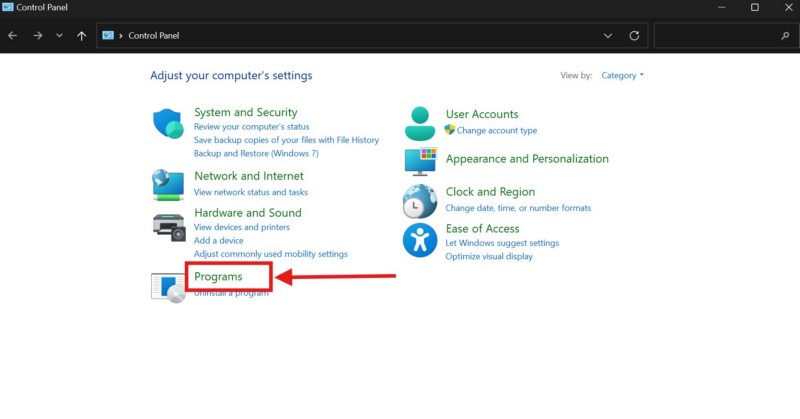Click the System and Security shield icon
The image size is (800, 419).
168,124
